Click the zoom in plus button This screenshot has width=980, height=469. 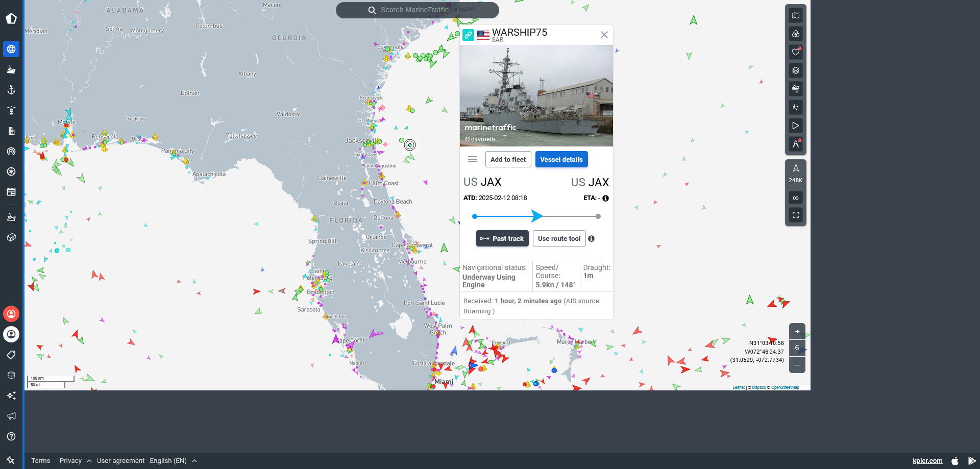pyautogui.click(x=797, y=331)
